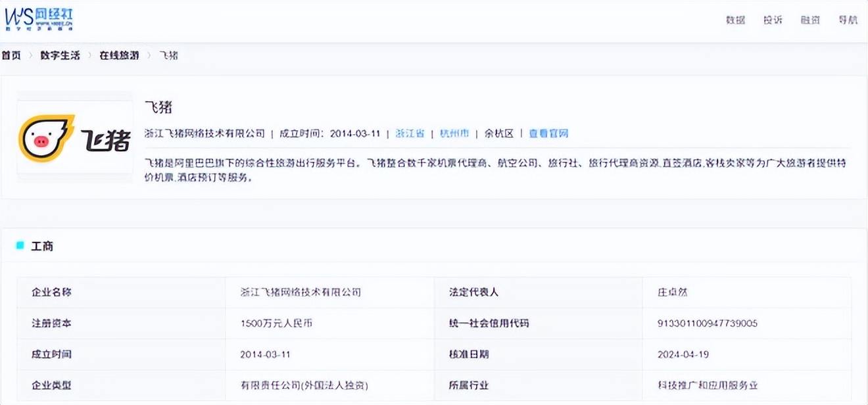Click the 余杭区 district text
Screen dimensions: 868x405
[x=498, y=133]
